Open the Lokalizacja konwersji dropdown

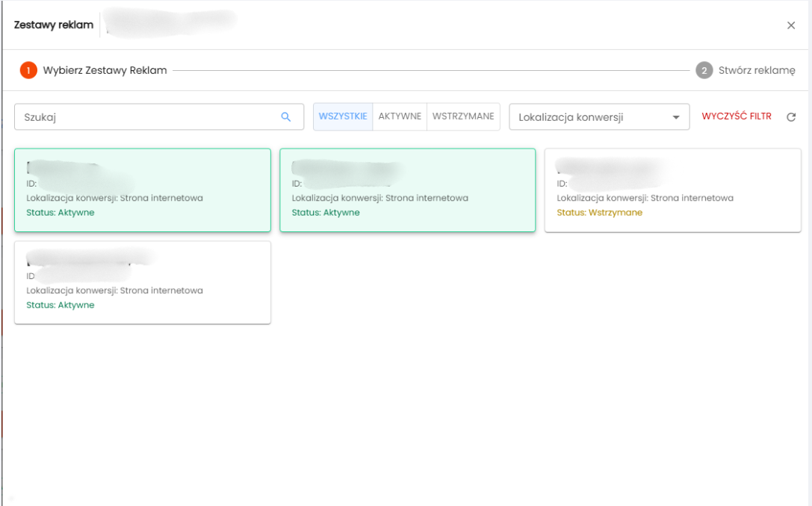[590, 117]
